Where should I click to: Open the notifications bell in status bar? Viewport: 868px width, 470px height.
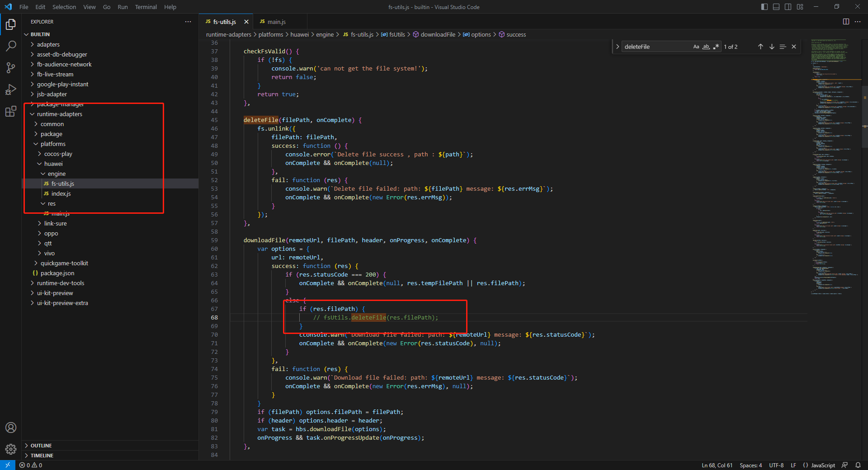click(858, 465)
